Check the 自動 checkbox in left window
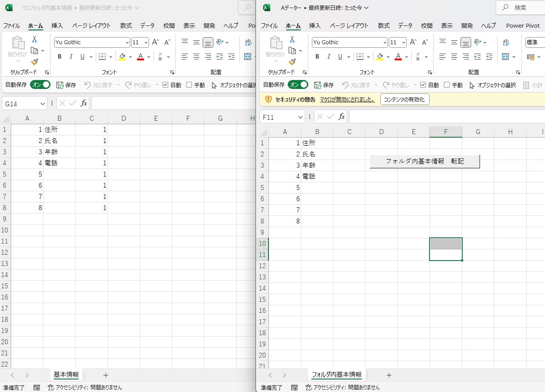This screenshot has height=392, width=545. (x=165, y=84)
